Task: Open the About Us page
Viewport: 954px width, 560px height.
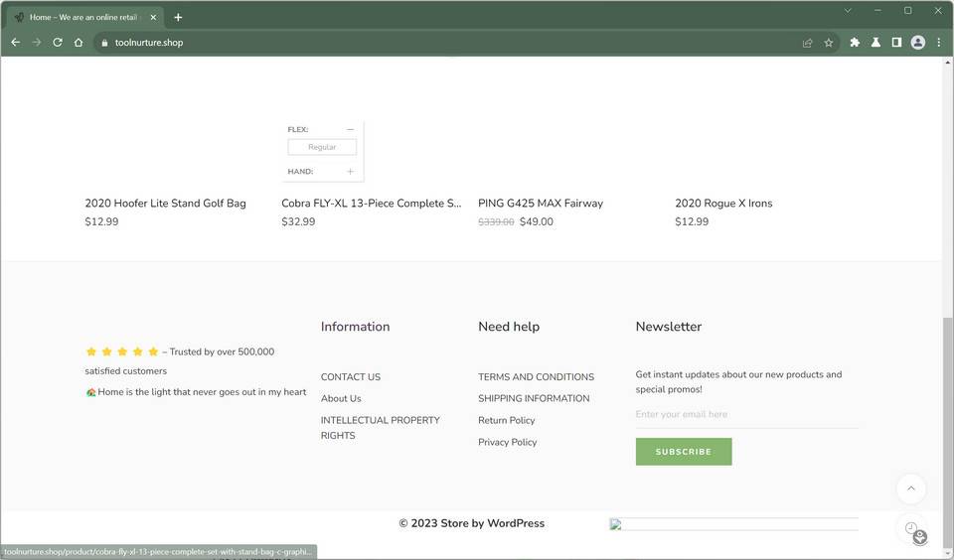Action: point(341,398)
